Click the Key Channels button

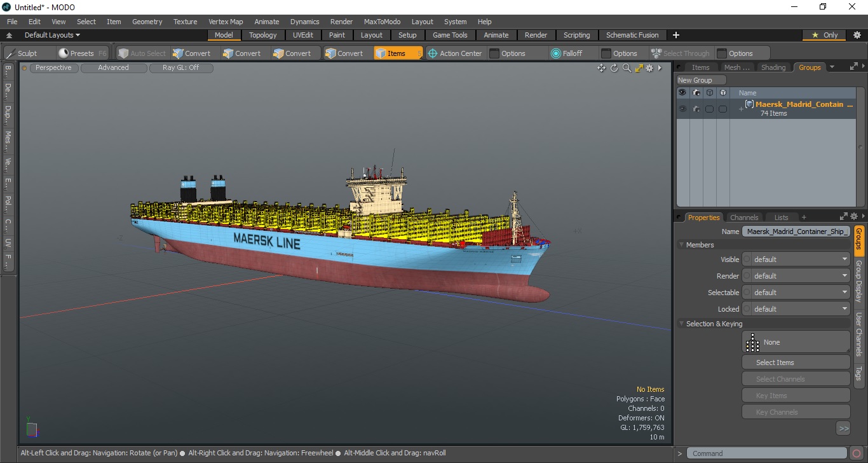click(x=796, y=412)
